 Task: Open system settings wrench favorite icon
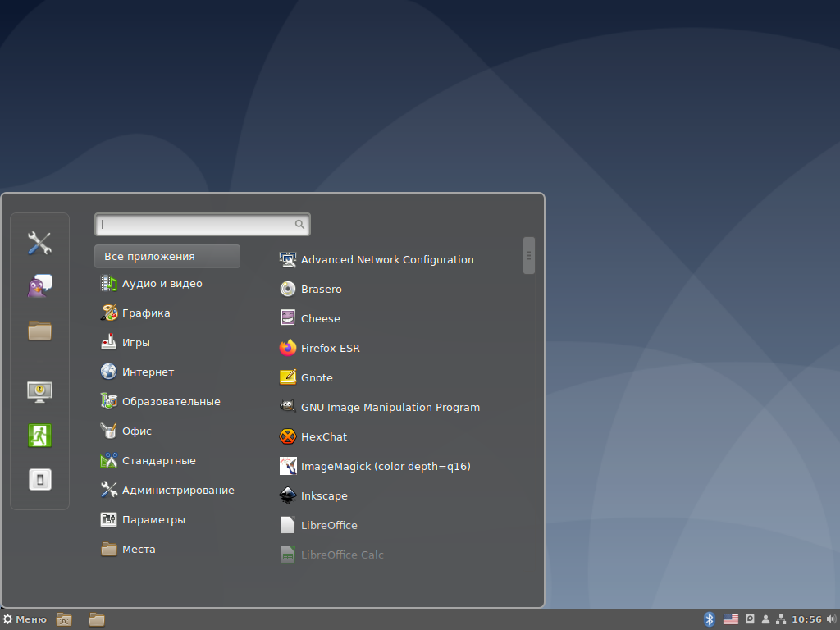pyautogui.click(x=39, y=243)
